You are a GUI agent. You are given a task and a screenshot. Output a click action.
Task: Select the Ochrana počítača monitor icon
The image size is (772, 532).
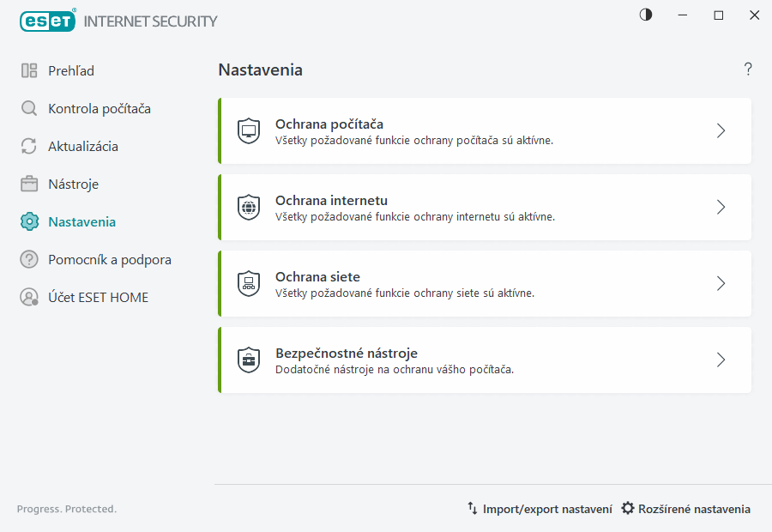[249, 130]
